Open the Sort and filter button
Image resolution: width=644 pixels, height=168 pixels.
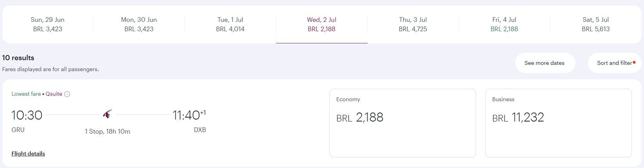point(615,63)
